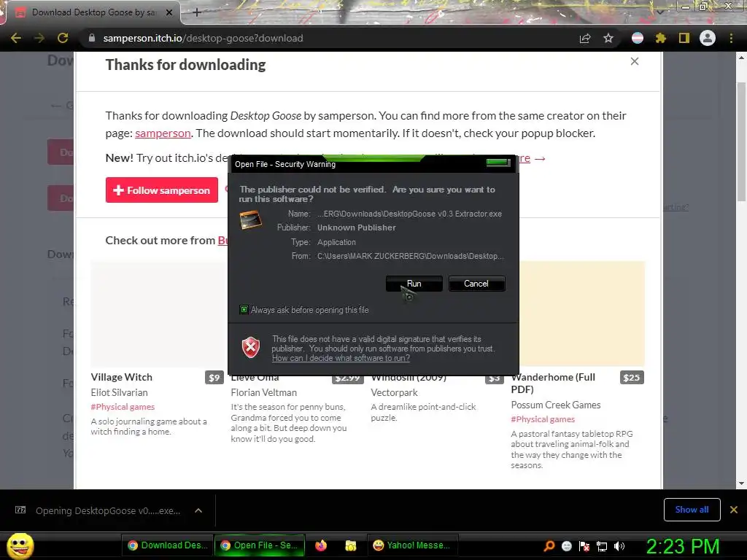Image resolution: width=747 pixels, height=560 pixels.
Task: Click the 2:23 PM clock
Action: click(x=682, y=546)
